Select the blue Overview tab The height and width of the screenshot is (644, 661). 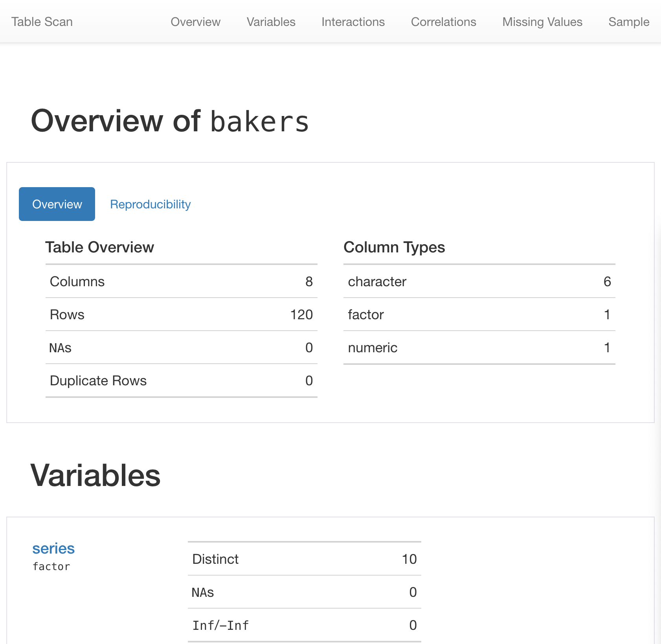click(57, 204)
